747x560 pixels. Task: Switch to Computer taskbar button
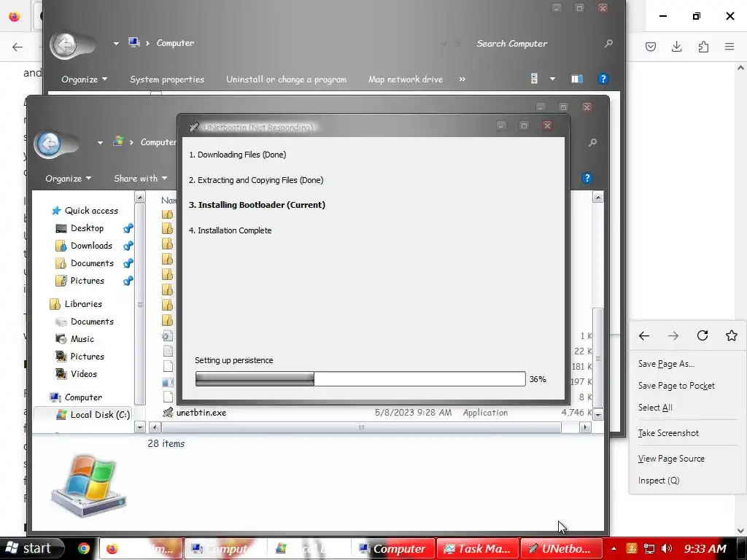[393, 548]
